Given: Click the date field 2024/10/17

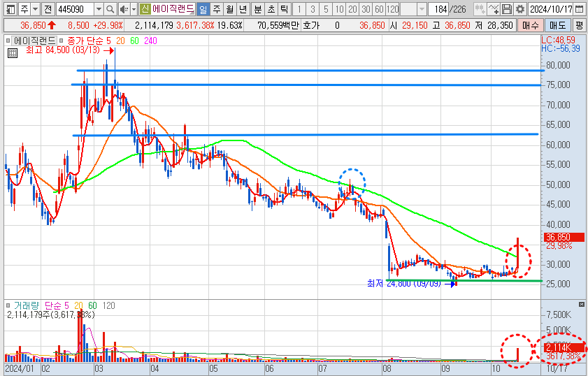Looking at the screenshot, I should coord(550,9).
